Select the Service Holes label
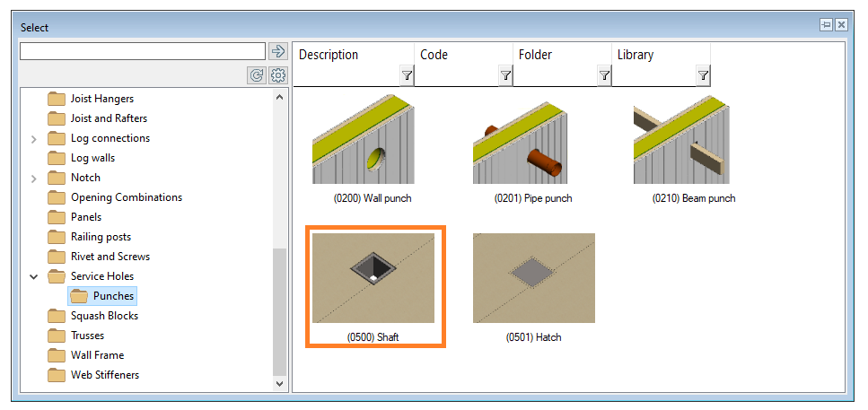Viewport: 868px width, 410px height. pos(101,276)
